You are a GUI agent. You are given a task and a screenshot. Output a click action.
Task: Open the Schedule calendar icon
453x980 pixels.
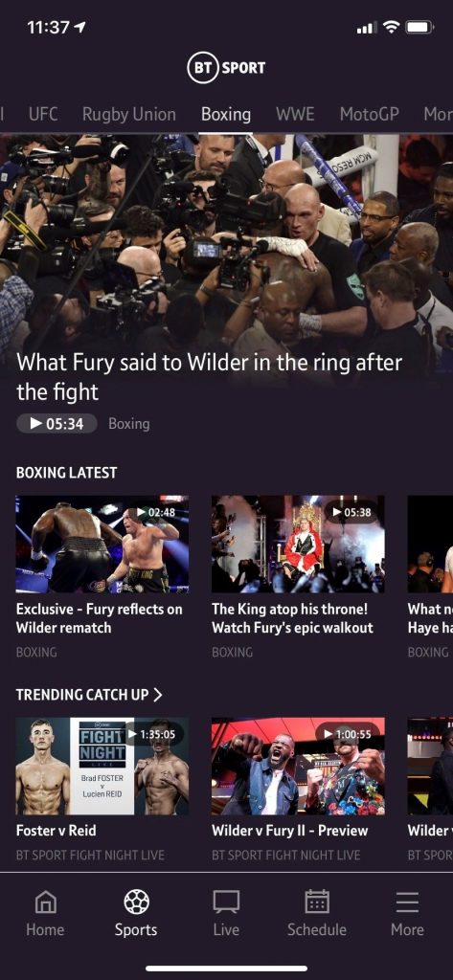click(x=317, y=902)
